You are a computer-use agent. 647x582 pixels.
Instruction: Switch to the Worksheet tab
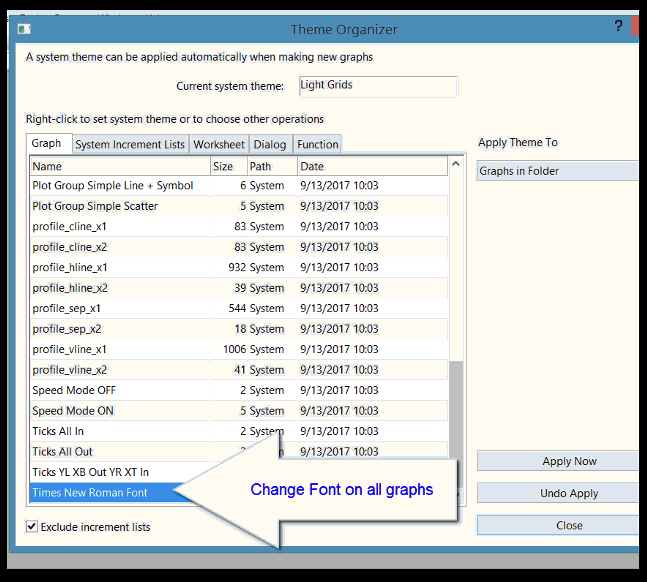tap(219, 144)
